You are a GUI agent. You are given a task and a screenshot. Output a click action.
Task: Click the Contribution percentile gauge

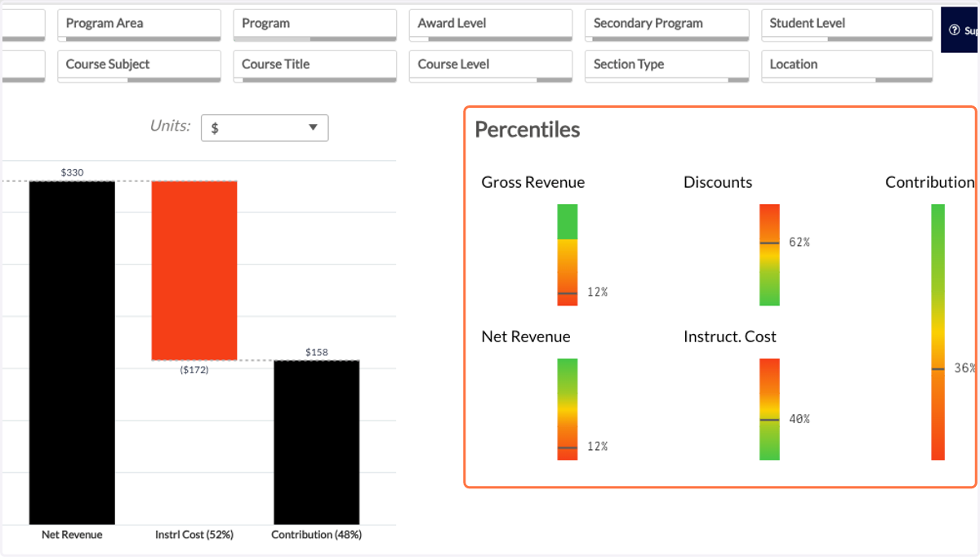click(x=938, y=332)
